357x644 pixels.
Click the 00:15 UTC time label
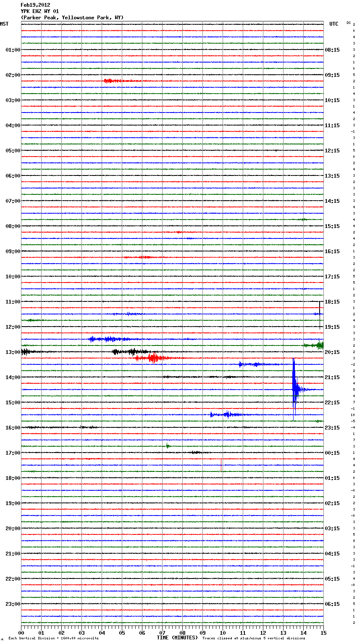[x=332, y=453]
